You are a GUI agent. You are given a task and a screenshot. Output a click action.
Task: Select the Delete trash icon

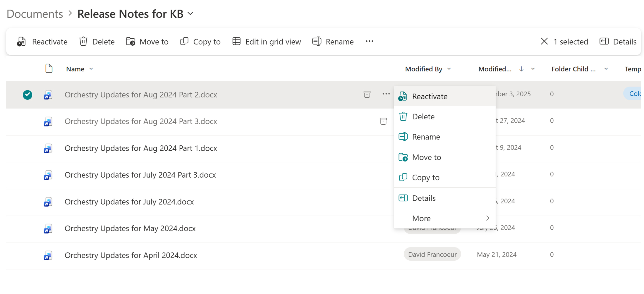click(x=83, y=41)
